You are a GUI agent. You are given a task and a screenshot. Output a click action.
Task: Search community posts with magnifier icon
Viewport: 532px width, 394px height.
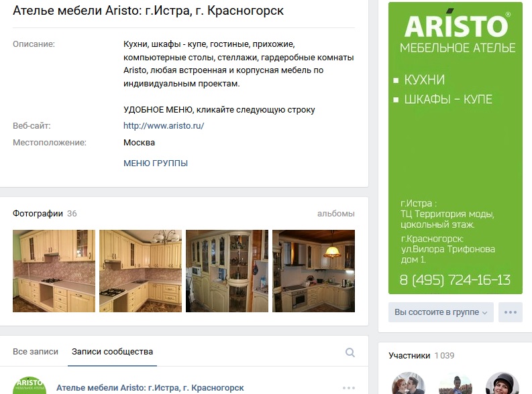pyautogui.click(x=350, y=352)
